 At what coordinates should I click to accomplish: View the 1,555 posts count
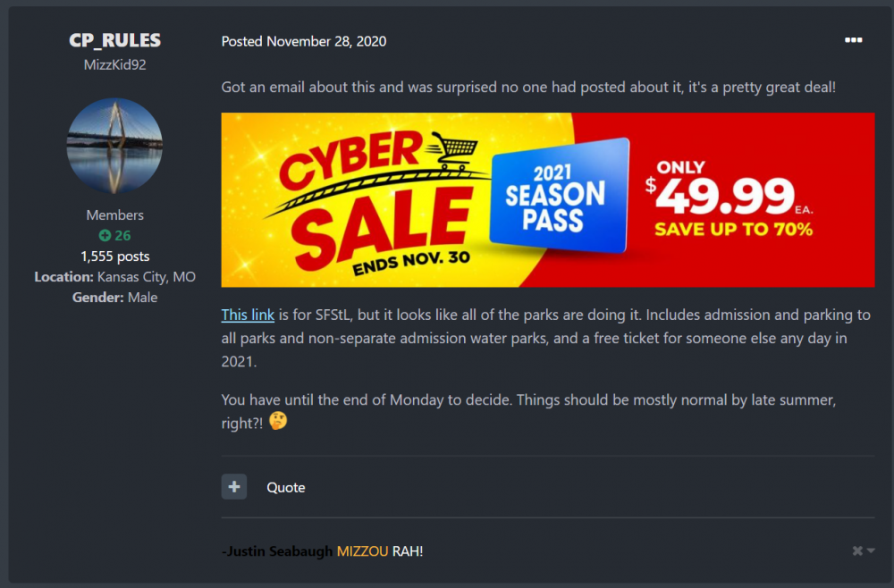pos(114,256)
